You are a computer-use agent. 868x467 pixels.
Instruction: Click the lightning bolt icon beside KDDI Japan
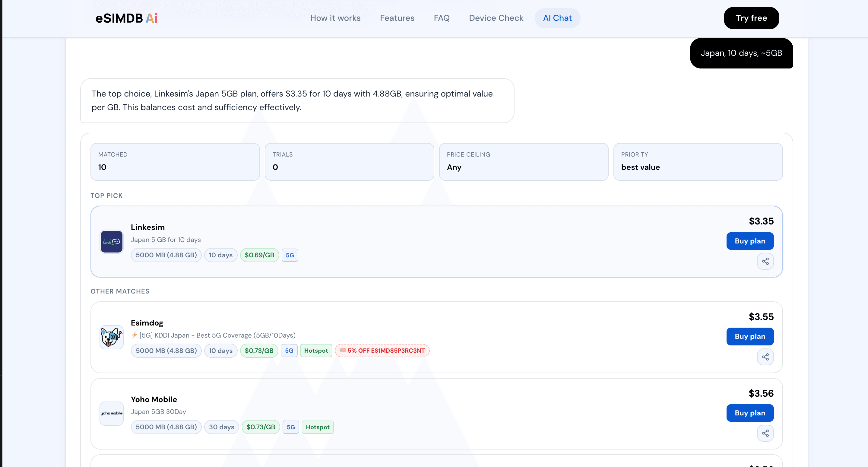tap(135, 335)
